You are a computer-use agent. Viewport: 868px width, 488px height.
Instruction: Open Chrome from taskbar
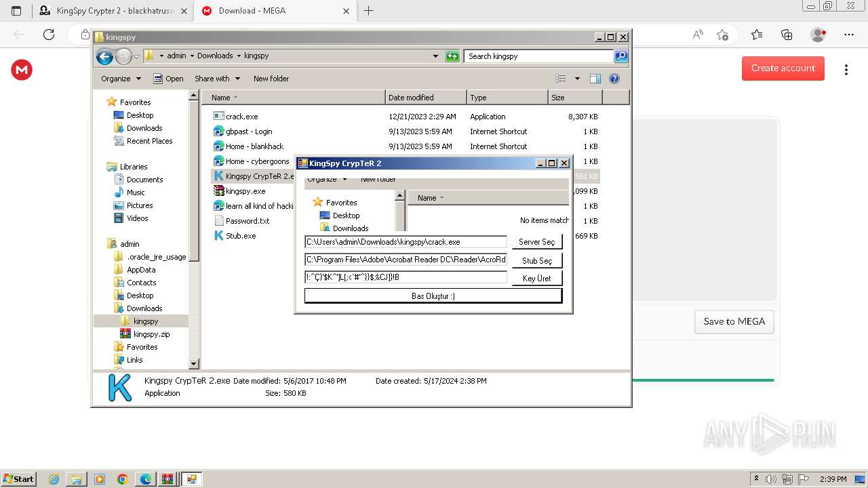click(x=123, y=479)
